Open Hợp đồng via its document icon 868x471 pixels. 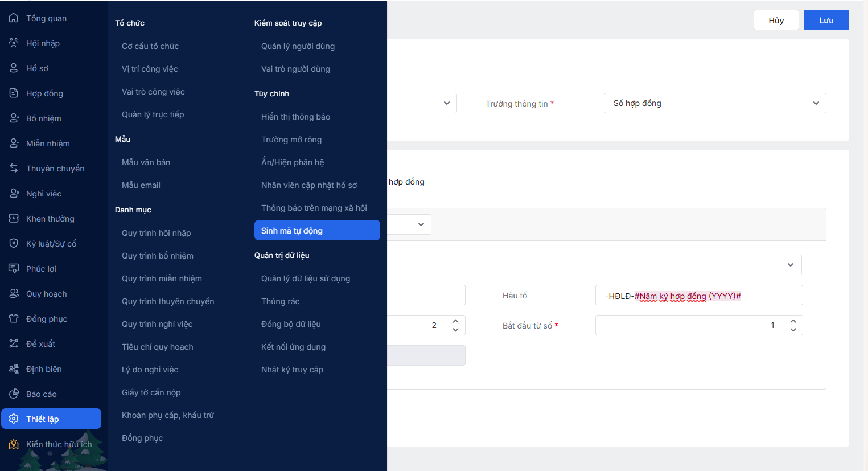(14, 93)
